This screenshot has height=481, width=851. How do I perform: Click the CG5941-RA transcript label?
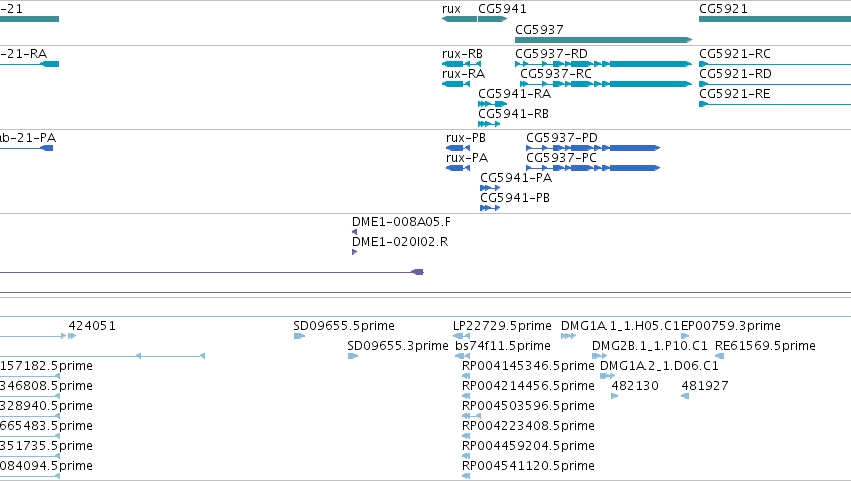pos(515,94)
